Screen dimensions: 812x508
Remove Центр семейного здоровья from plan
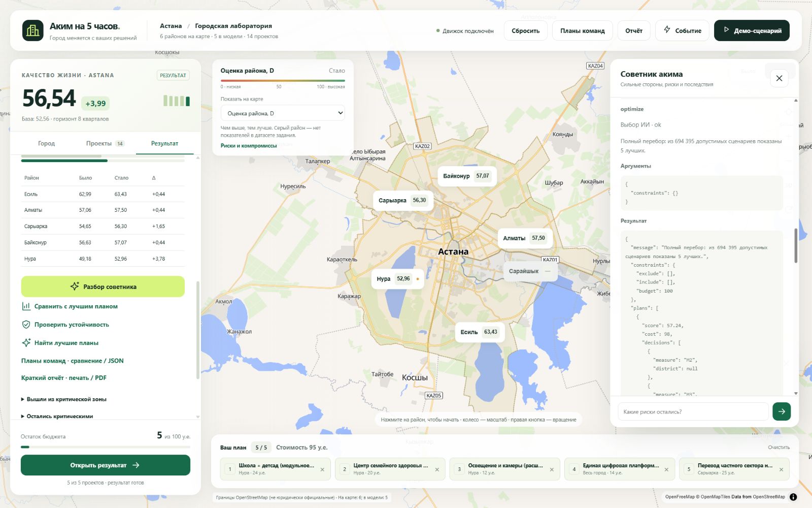[x=437, y=469]
